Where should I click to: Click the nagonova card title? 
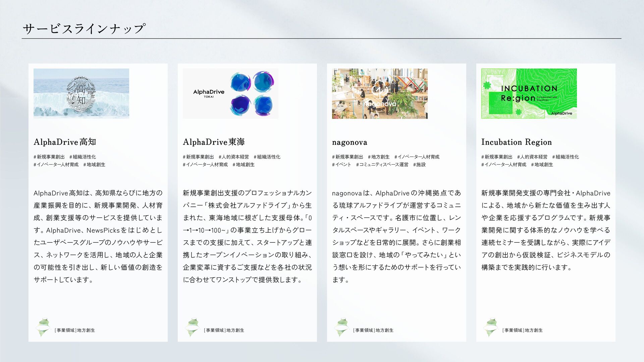tap(350, 142)
